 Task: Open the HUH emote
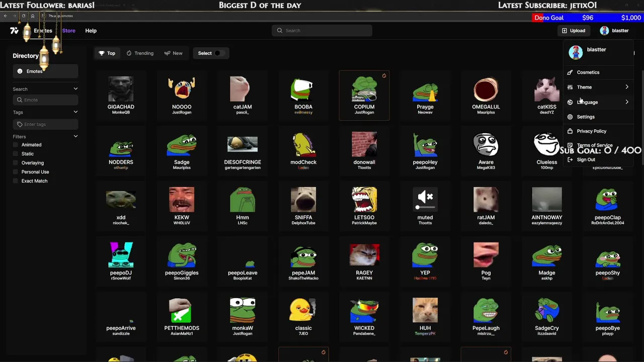click(425, 317)
